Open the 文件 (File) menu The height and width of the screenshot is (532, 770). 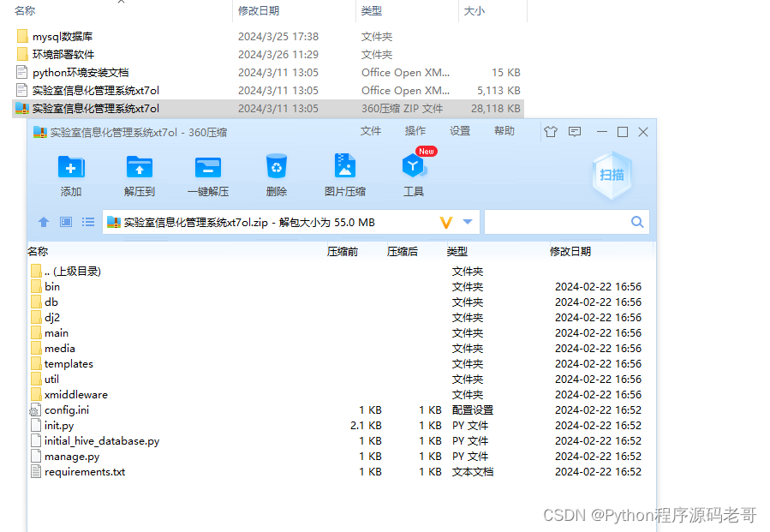(x=370, y=131)
